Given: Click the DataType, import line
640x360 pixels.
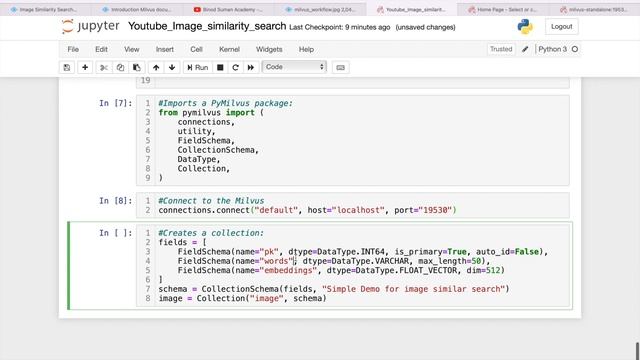Looking at the screenshot, I should (199, 159).
